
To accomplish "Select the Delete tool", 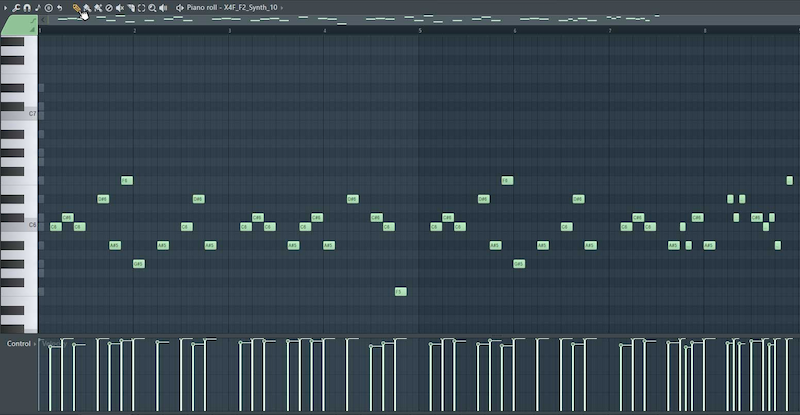I will (109, 7).
